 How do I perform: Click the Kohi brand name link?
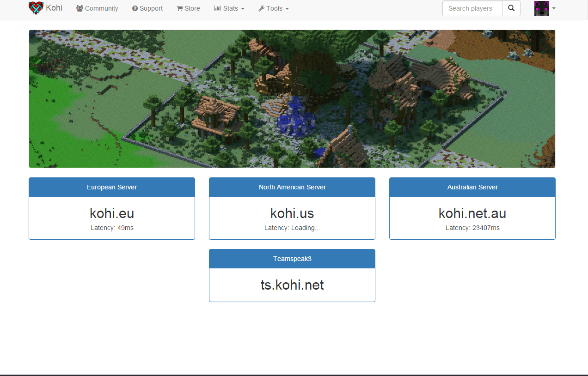tap(54, 8)
